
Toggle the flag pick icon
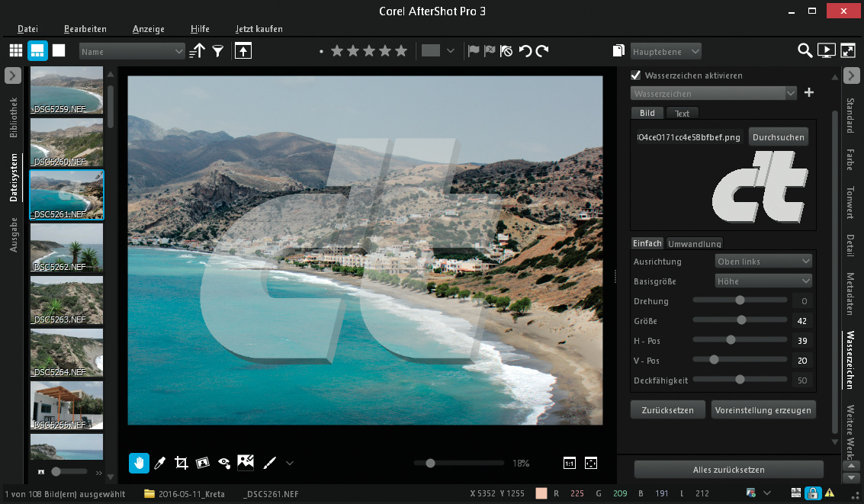coord(473,51)
